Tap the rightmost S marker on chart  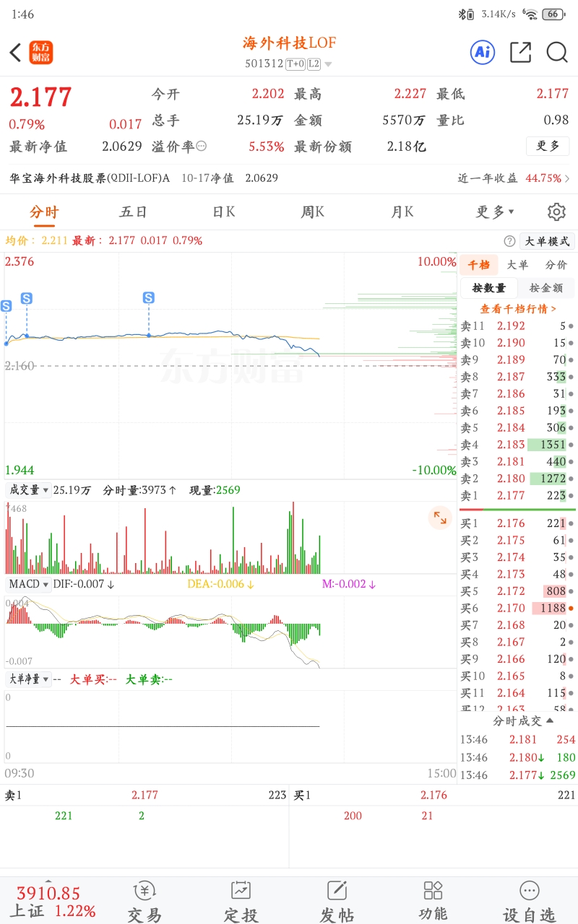coord(149,297)
